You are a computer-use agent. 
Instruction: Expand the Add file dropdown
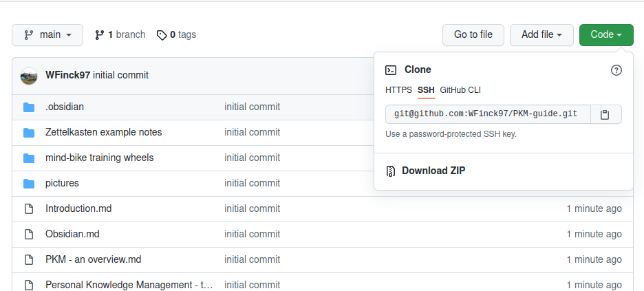click(x=541, y=35)
